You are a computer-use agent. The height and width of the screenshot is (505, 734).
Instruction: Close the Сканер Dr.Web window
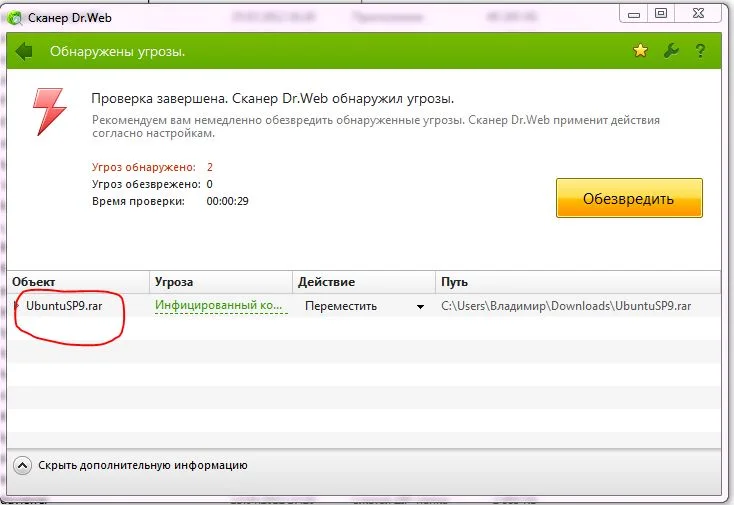click(x=698, y=14)
